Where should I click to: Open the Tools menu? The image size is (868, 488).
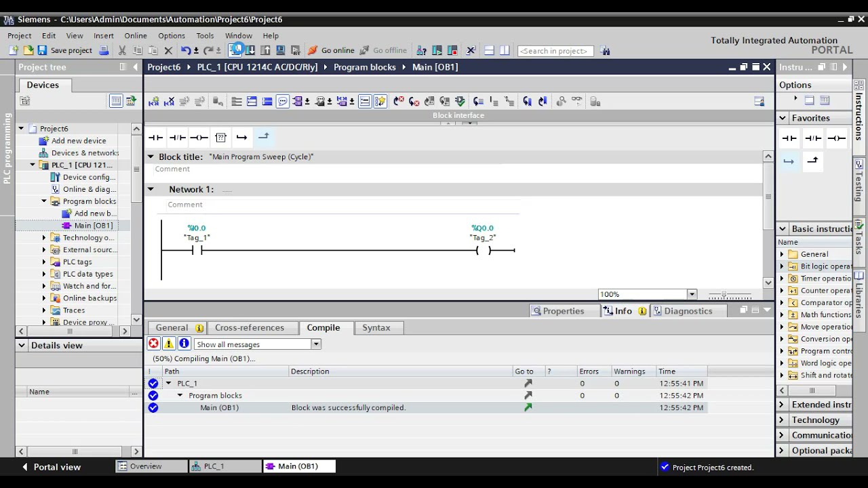205,35
